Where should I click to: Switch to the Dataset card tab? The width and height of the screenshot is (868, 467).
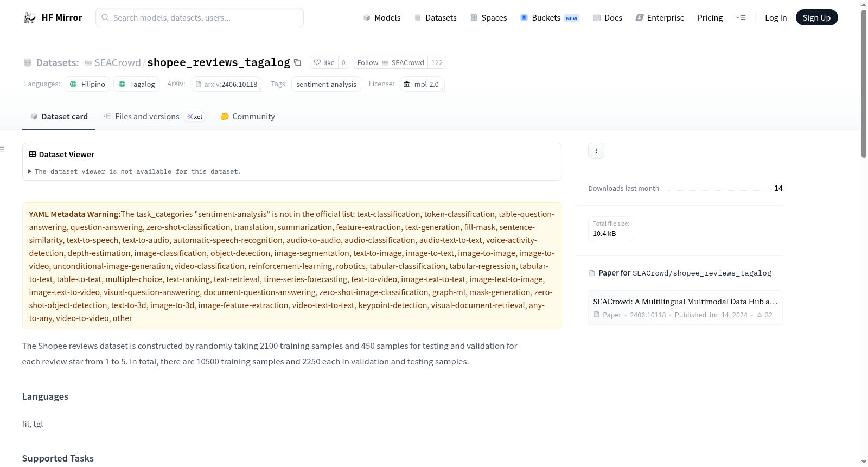coord(59,116)
